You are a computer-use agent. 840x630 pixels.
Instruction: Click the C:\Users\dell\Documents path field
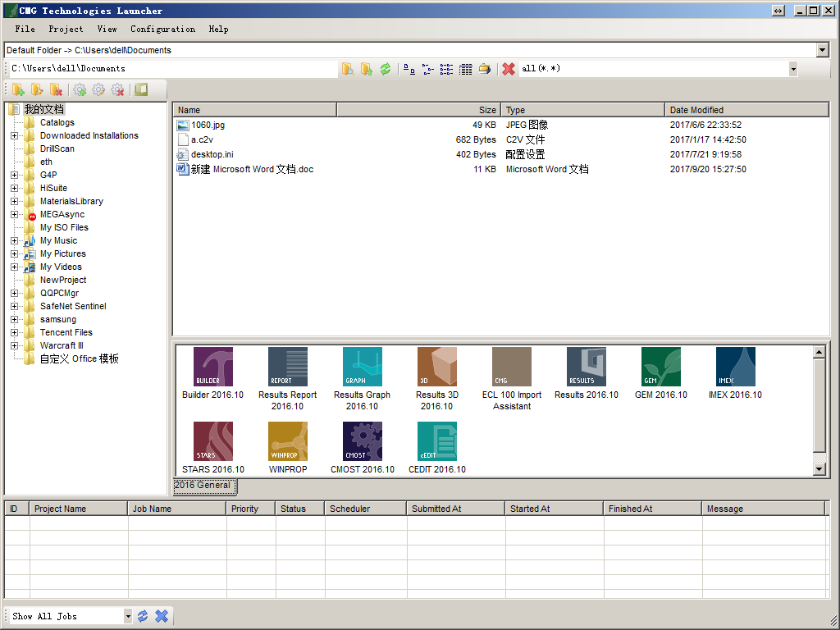click(x=173, y=69)
